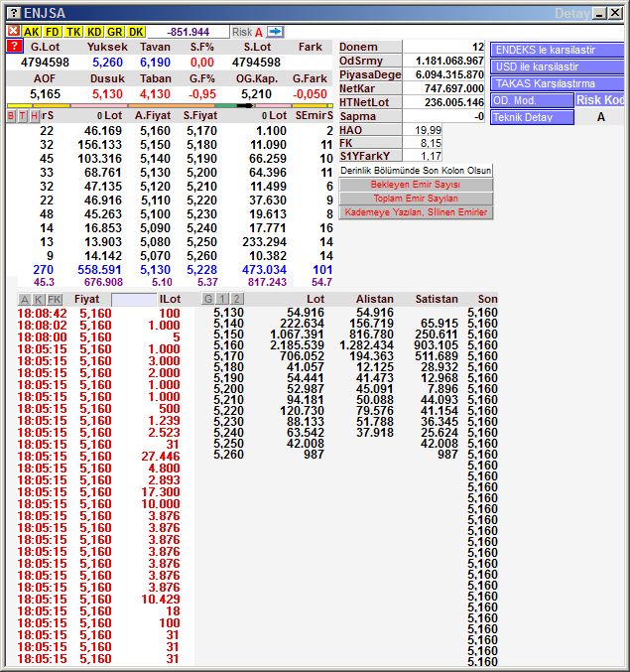Select the trade at 18:08:42

[x=99, y=314]
